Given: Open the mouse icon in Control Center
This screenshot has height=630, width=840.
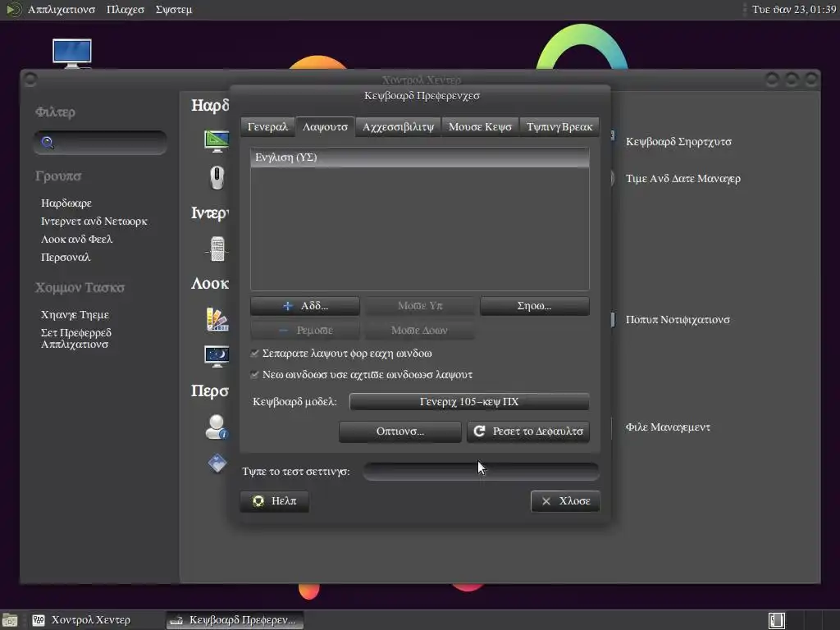Looking at the screenshot, I should 217,178.
